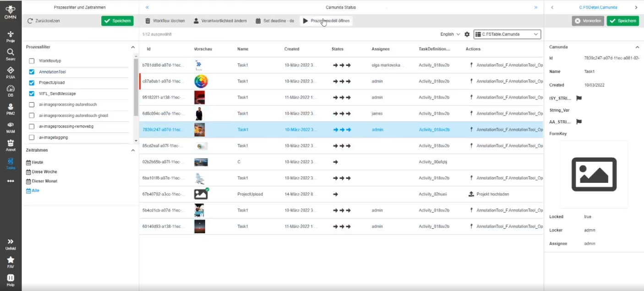Viewport: 644px width, 291px height.
Task: Click the FAV star icon
Action: 11,262
